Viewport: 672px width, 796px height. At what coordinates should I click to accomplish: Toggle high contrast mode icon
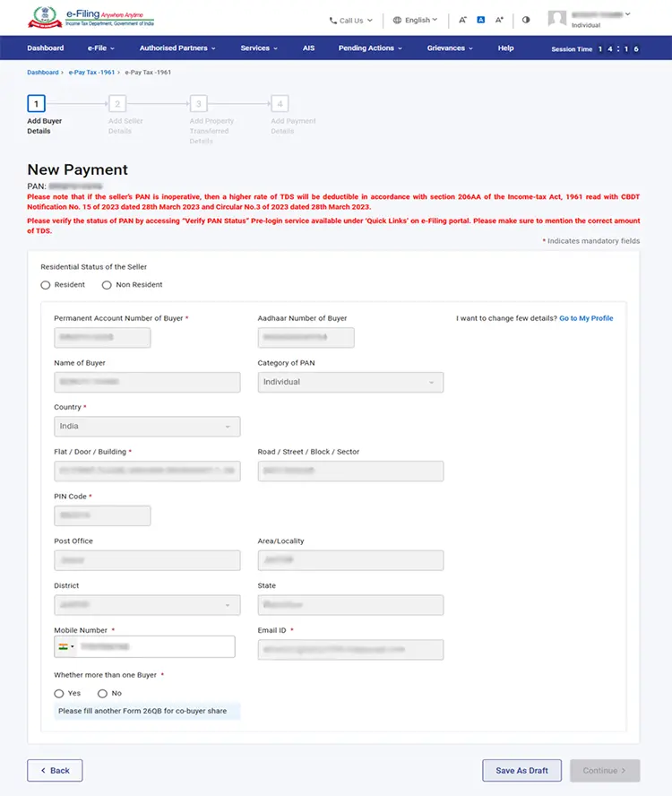coord(526,20)
